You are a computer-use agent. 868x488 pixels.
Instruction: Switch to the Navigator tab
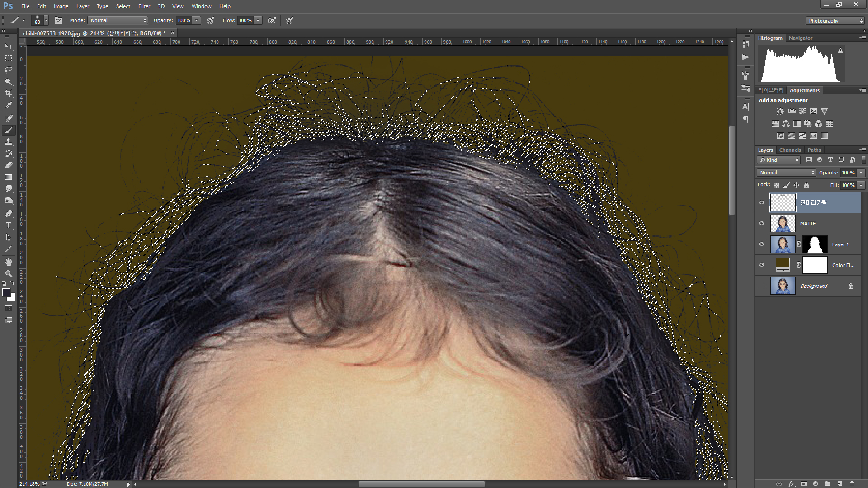tap(800, 38)
